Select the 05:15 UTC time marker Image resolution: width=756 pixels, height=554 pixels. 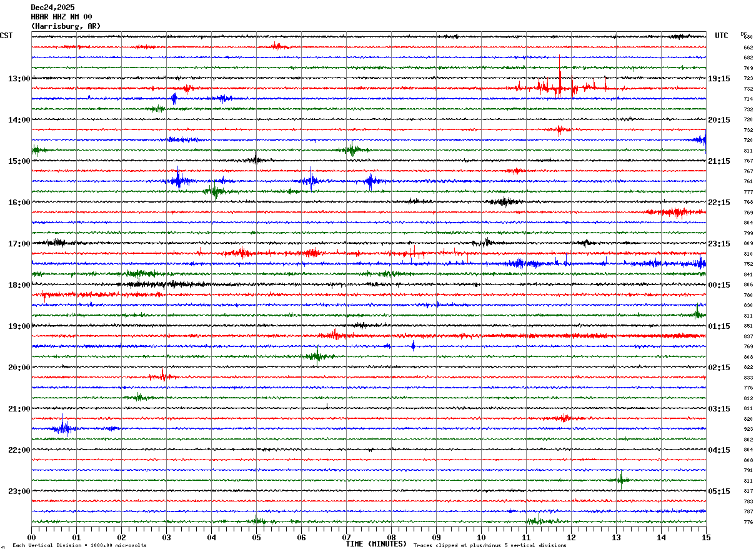coord(719,491)
